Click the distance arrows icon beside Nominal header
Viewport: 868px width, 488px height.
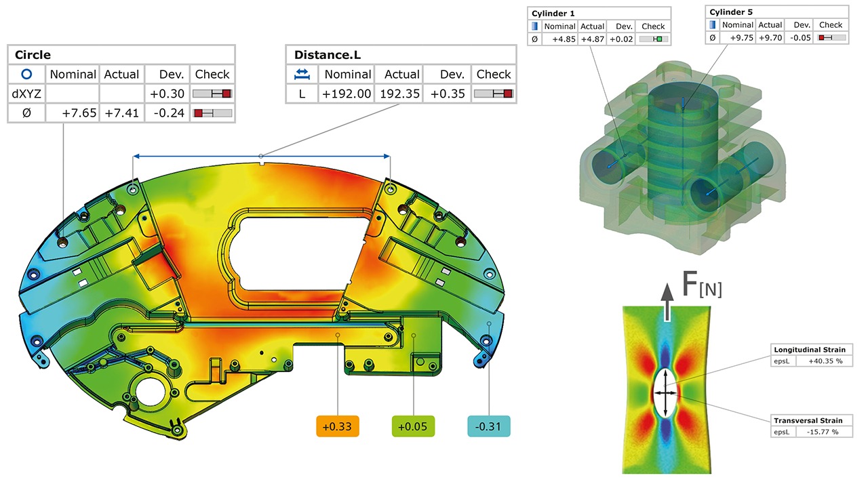pyautogui.click(x=302, y=74)
